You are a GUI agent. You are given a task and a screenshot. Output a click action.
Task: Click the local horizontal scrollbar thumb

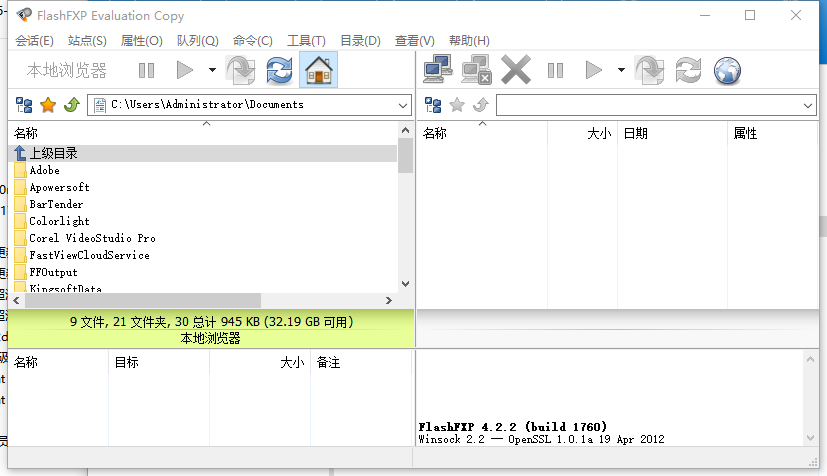(x=142, y=300)
